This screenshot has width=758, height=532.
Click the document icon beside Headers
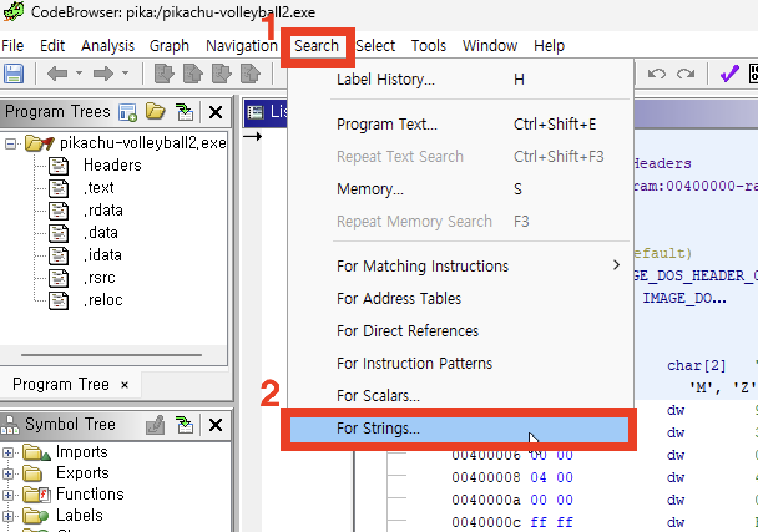point(58,166)
